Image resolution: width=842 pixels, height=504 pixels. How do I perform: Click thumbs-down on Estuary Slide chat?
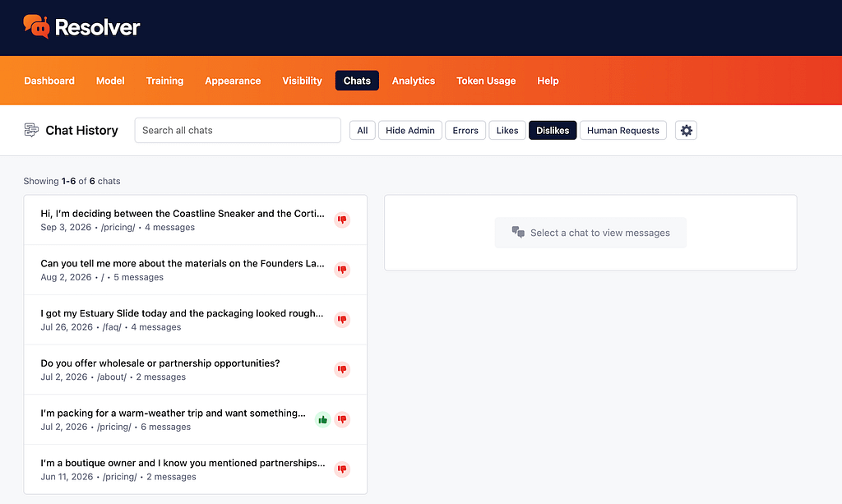coord(342,319)
